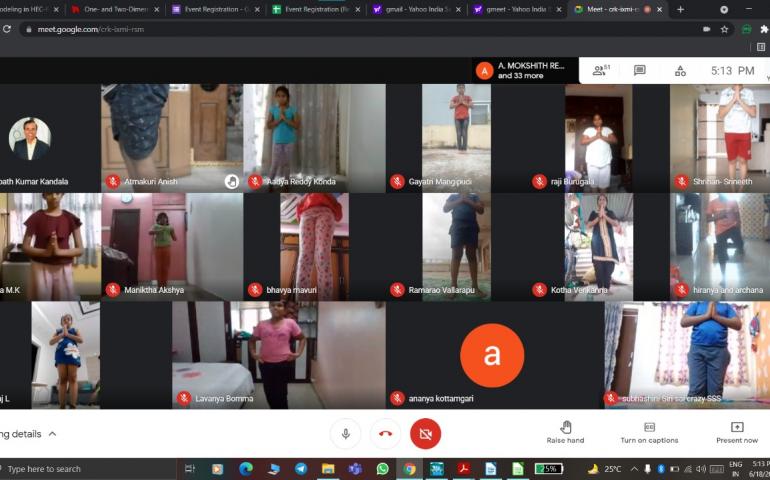Bookmark this page with the star
This screenshot has height=480, width=770.
(x=724, y=29)
